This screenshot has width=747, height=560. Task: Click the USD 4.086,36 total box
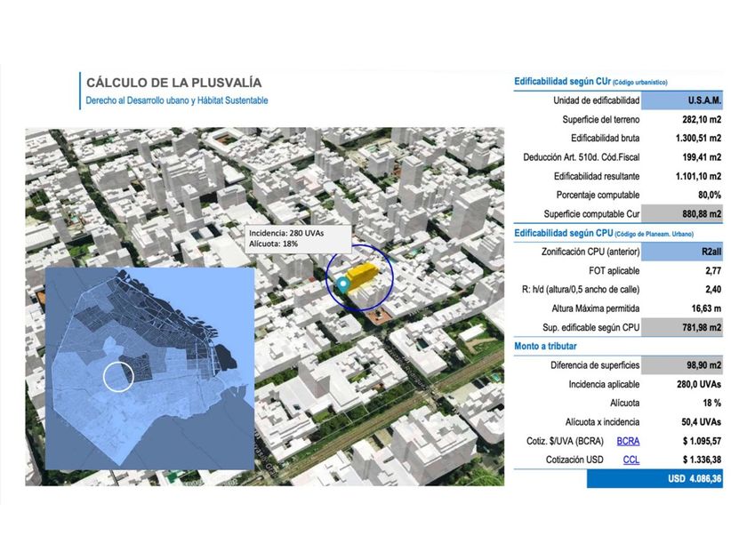click(x=655, y=478)
